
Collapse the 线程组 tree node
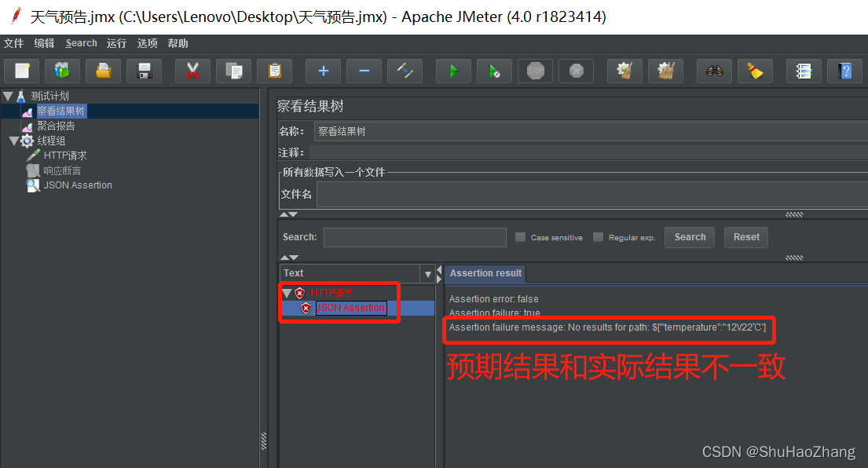tap(14, 141)
